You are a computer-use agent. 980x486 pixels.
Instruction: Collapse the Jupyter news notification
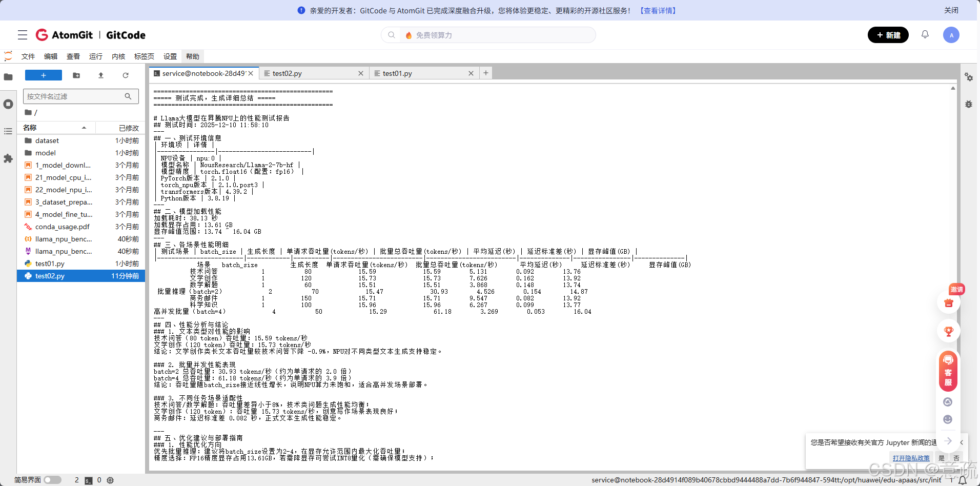coord(962,442)
